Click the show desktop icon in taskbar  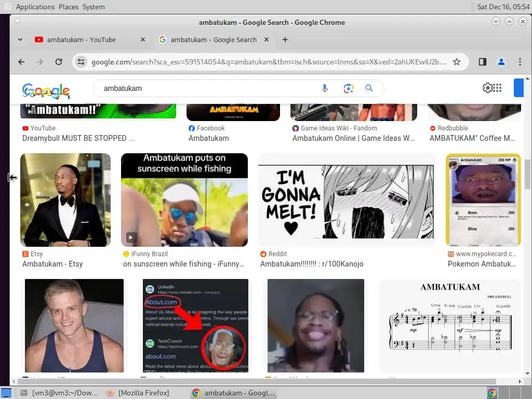pyautogui.click(x=6, y=393)
